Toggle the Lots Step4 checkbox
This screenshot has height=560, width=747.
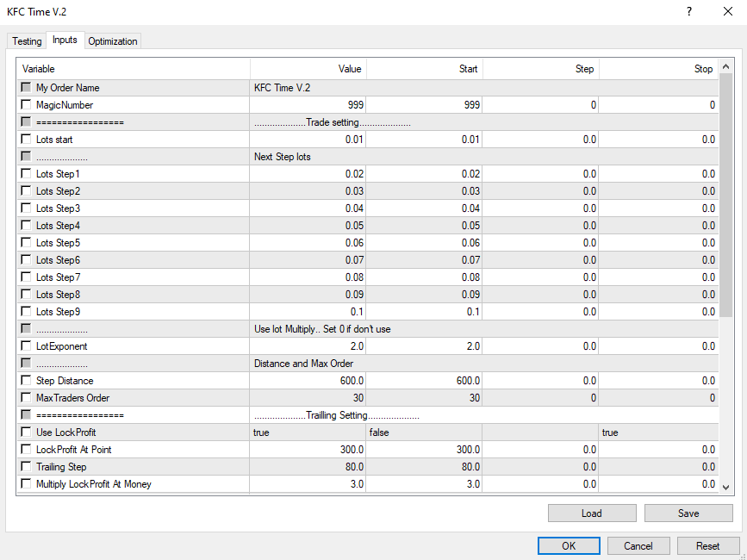26,225
